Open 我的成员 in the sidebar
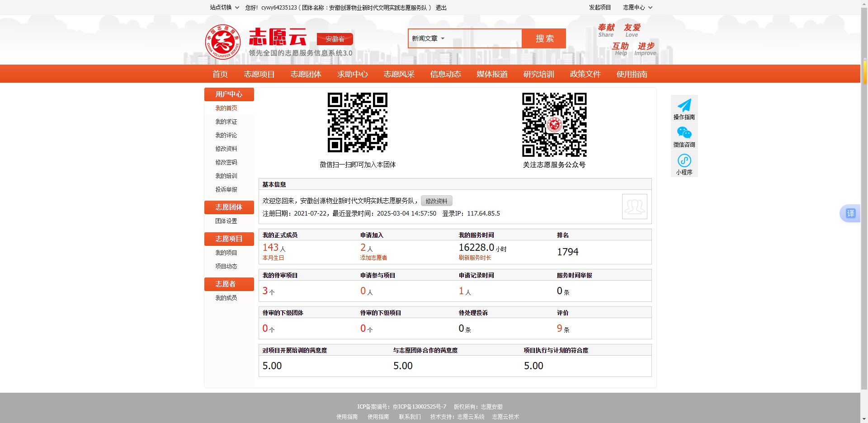 pyautogui.click(x=226, y=298)
